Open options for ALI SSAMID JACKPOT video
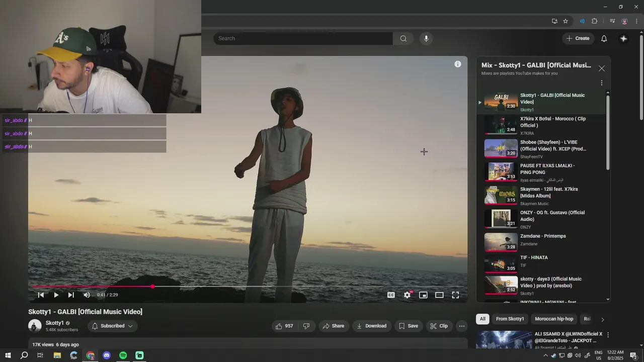 tap(608, 335)
